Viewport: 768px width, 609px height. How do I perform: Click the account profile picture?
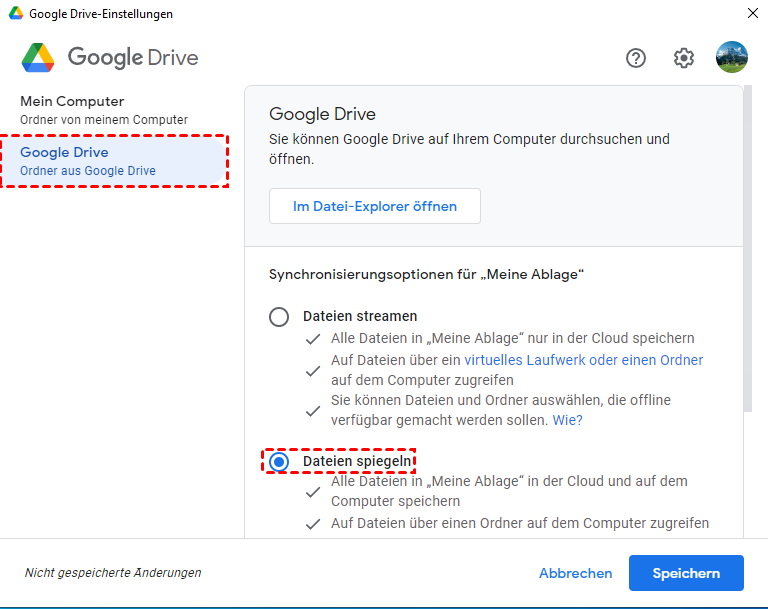click(732, 57)
